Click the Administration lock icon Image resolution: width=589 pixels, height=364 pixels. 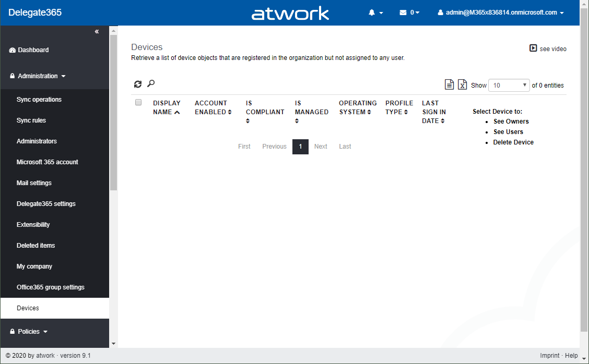pyautogui.click(x=13, y=76)
